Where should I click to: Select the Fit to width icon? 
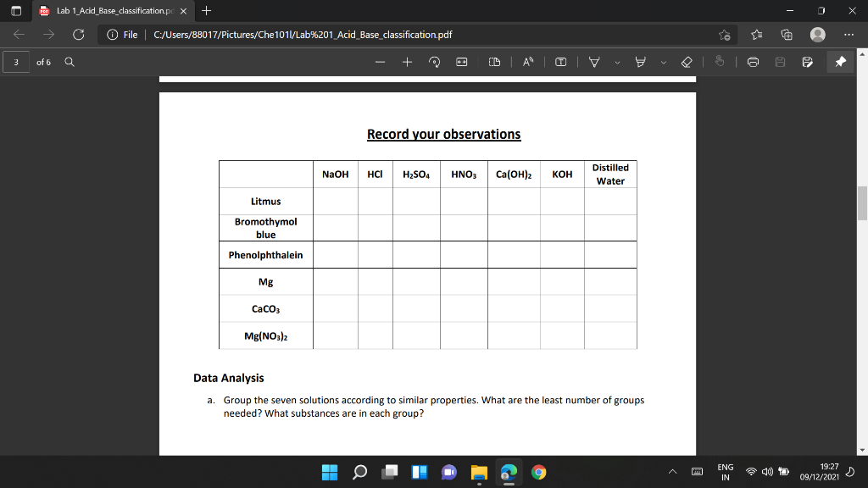462,62
